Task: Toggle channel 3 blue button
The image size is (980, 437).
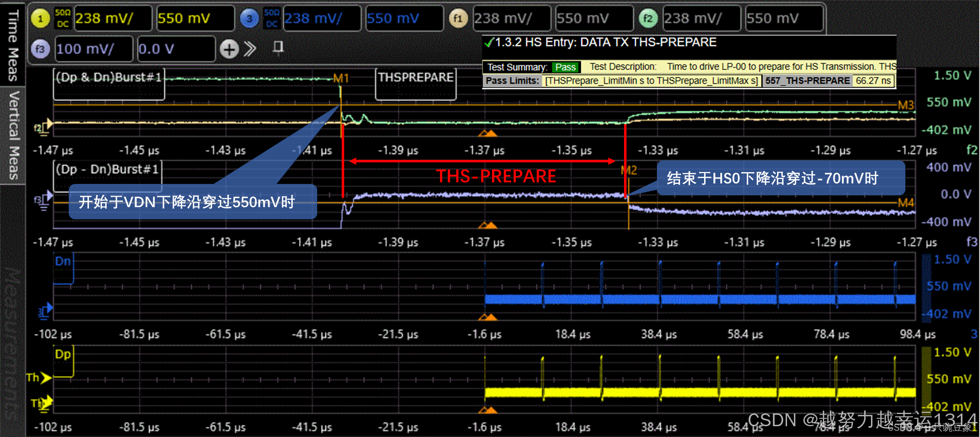Action: tap(249, 19)
